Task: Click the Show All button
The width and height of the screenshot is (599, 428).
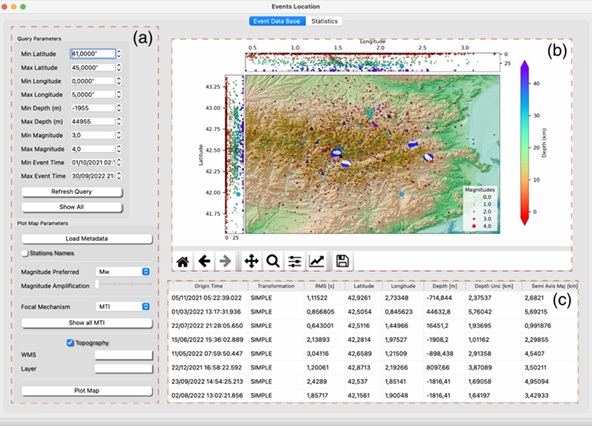Action: pos(72,207)
